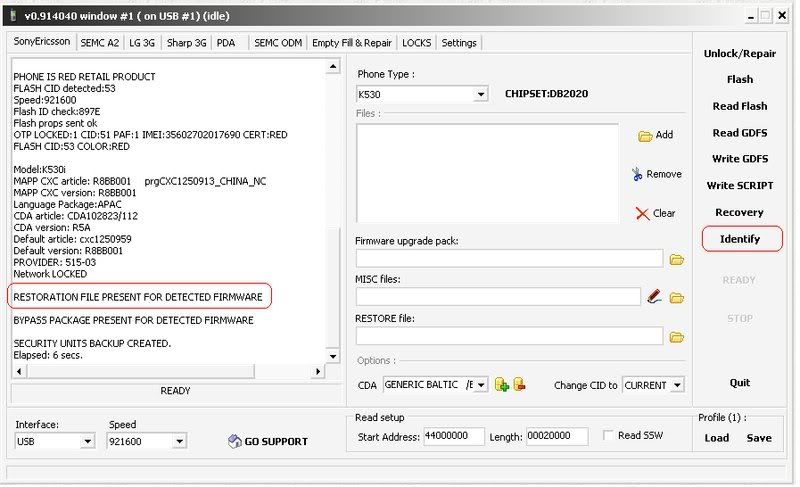Switch to the SEMC ODM tab
Viewport: 800px width, 487px height.
coord(278,43)
